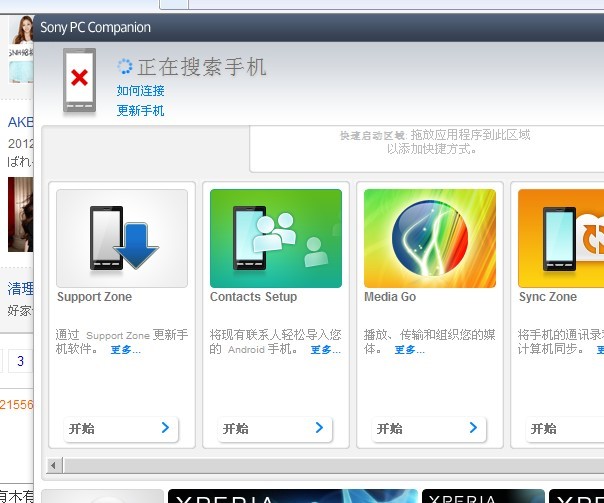This screenshot has width=604, height=503.
Task: Click the dark portrait thumbnail in browser window
Action: [x=20, y=214]
